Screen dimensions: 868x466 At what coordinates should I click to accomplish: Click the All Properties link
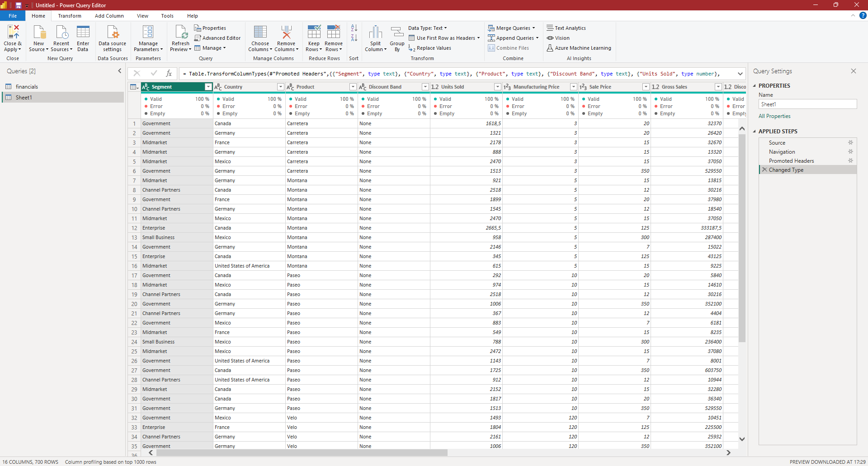(774, 116)
